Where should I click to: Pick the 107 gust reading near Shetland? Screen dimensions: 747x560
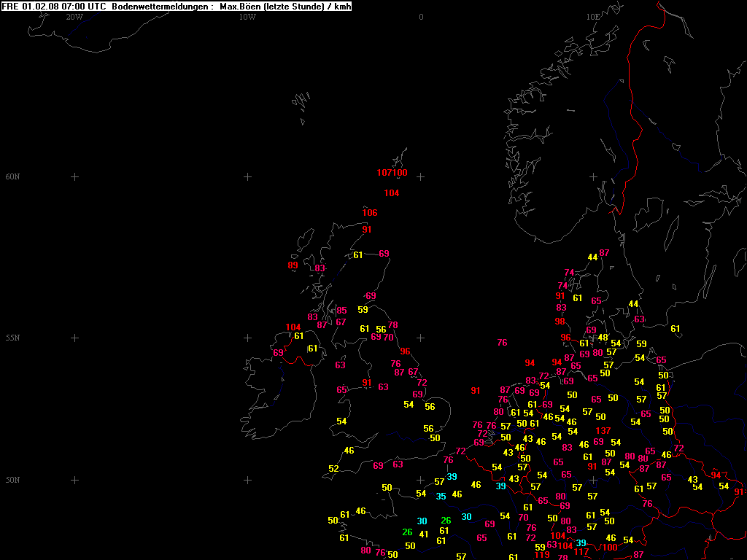coord(385,173)
